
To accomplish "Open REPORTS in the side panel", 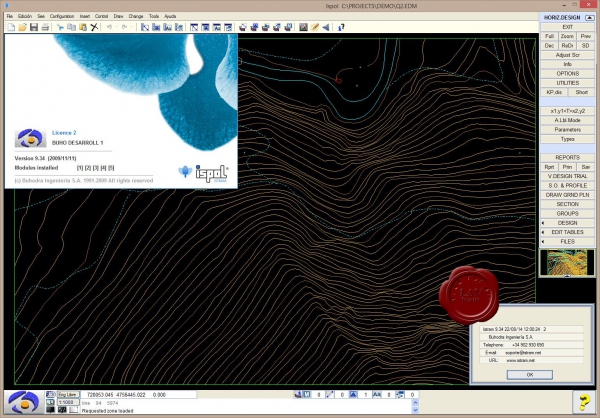I will 567,158.
